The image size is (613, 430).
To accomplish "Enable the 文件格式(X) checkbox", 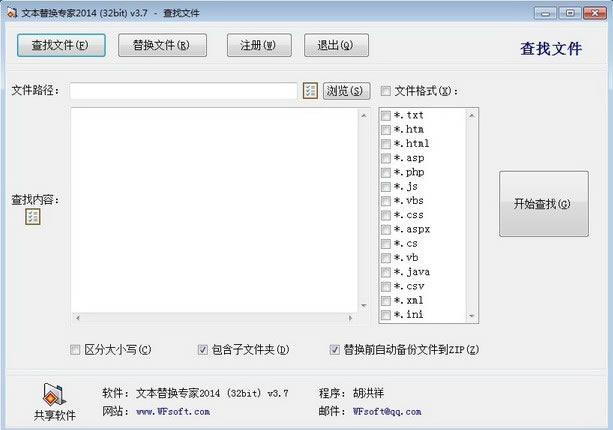I will (x=385, y=91).
